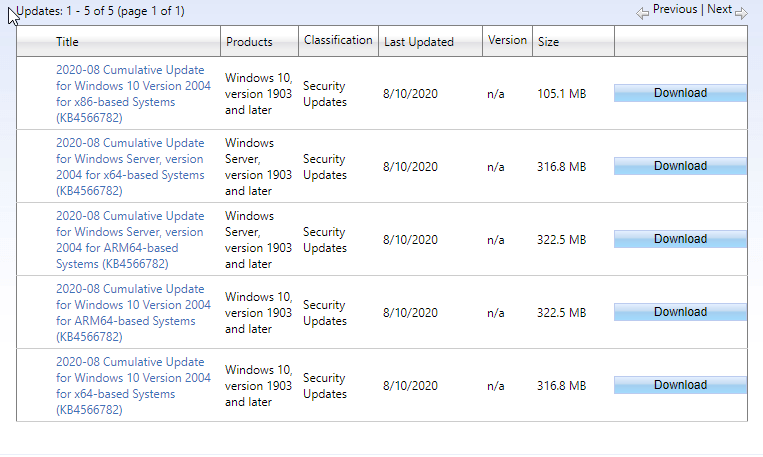Download the 105.1 MB x86 update
Image resolution: width=763 pixels, height=457 pixels.
pos(680,94)
